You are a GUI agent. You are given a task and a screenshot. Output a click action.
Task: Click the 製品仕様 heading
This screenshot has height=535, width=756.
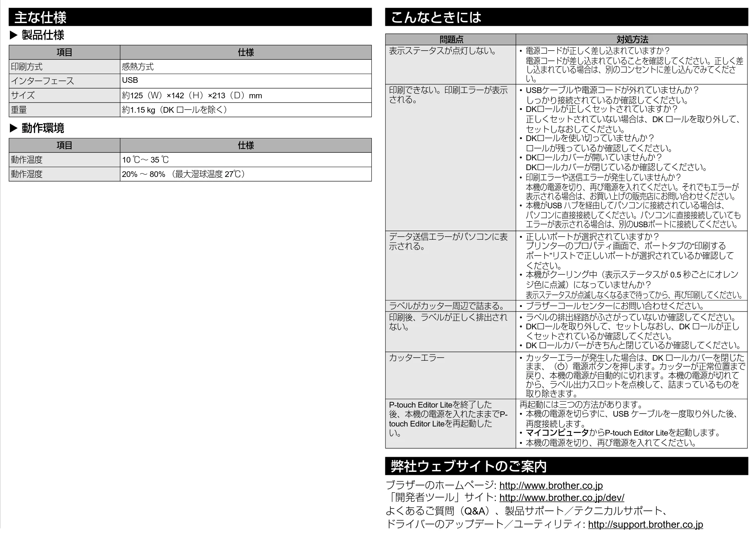click(x=43, y=35)
